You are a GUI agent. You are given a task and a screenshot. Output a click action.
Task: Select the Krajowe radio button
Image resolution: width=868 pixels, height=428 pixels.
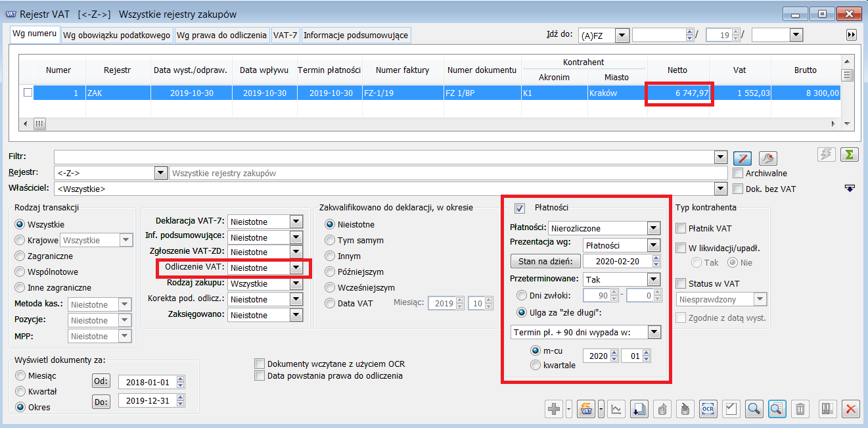point(20,240)
